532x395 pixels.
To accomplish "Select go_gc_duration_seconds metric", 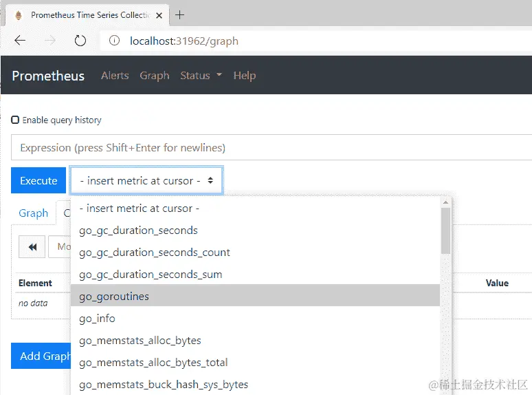I will pyautogui.click(x=255, y=231).
